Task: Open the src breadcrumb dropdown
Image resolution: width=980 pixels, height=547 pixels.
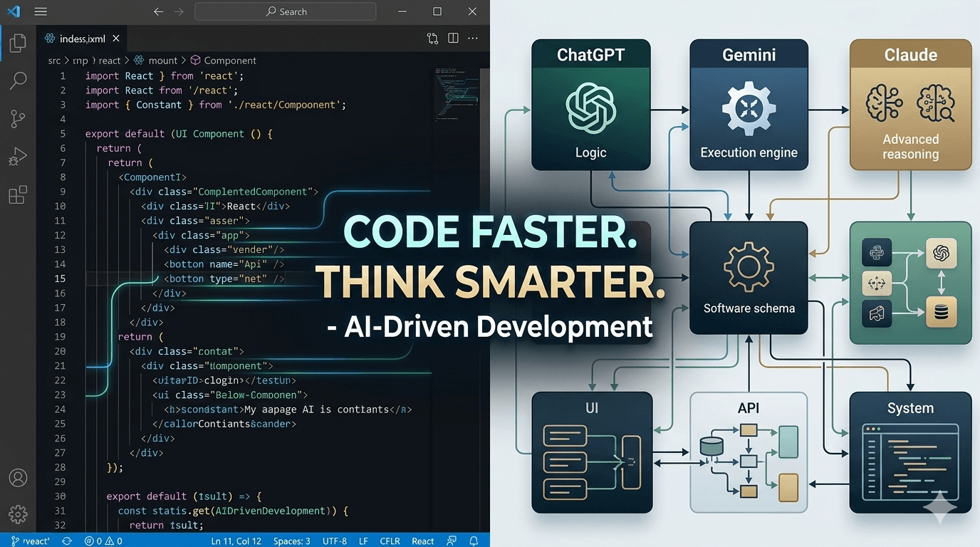Action: point(54,61)
